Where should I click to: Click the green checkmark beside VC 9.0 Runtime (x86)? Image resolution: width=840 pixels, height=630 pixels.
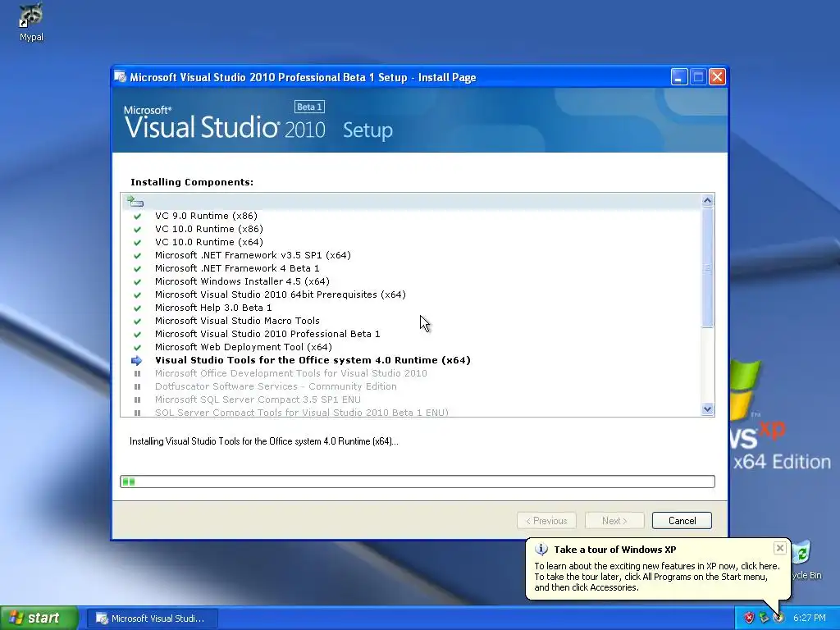[137, 216]
